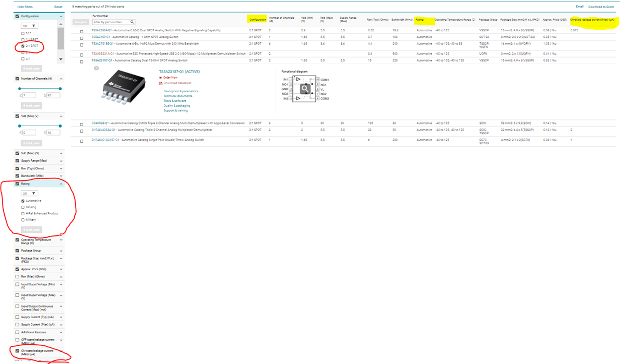Sort by the Rating column header
The height and width of the screenshot is (364, 620).
click(x=419, y=20)
